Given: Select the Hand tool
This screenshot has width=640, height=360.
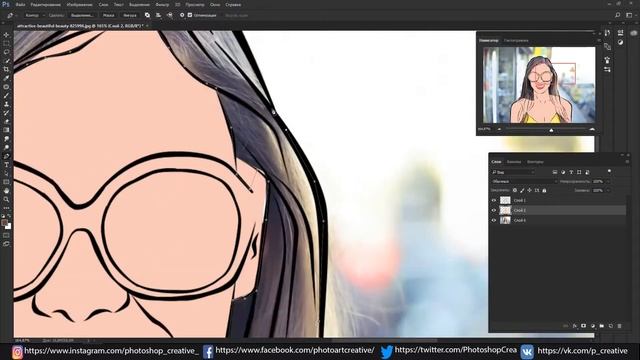Looking at the screenshot, I should 6,191.
